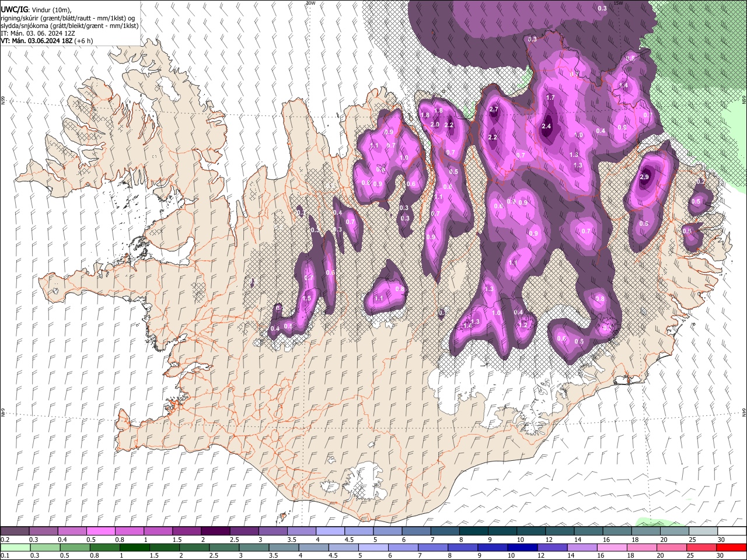The height and width of the screenshot is (560, 747).
Task: Click the light pink 16 mm rain swatch
Action: [x=612, y=547]
